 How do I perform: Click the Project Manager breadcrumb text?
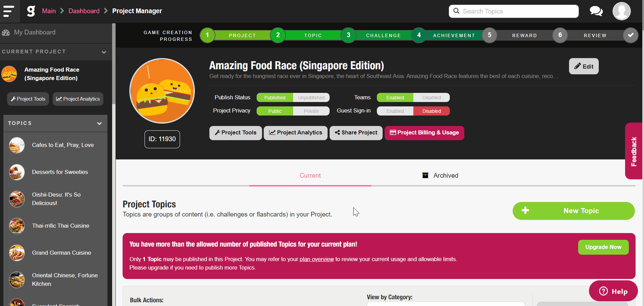tap(137, 11)
